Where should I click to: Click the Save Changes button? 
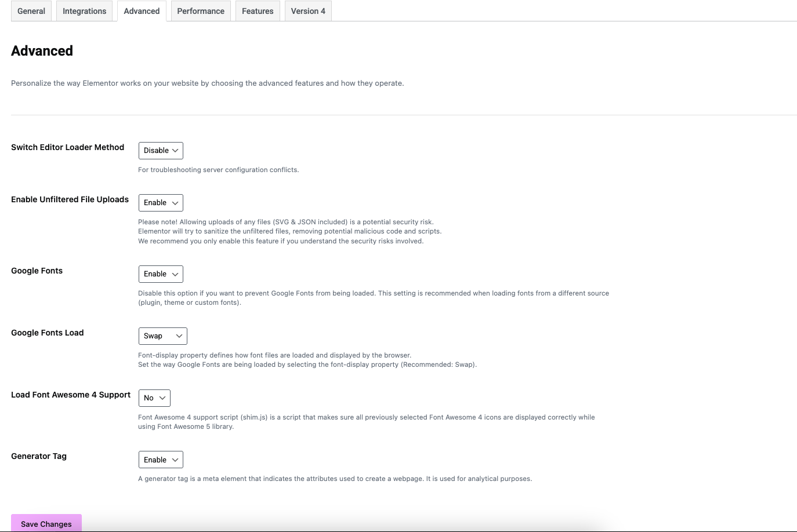click(x=46, y=523)
